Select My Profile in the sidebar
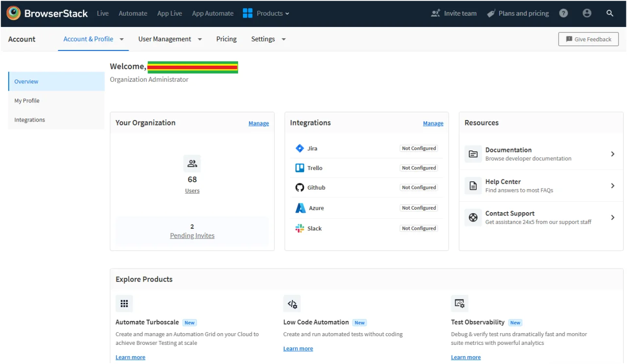 point(56,100)
